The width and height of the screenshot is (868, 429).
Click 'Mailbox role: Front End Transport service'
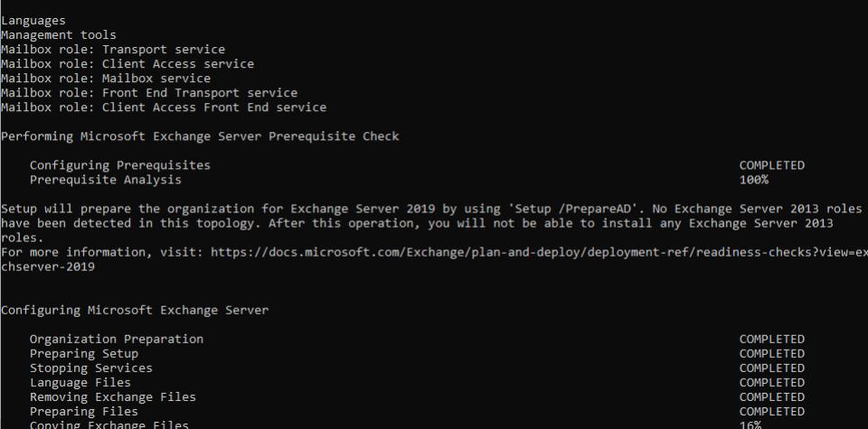pos(148,93)
